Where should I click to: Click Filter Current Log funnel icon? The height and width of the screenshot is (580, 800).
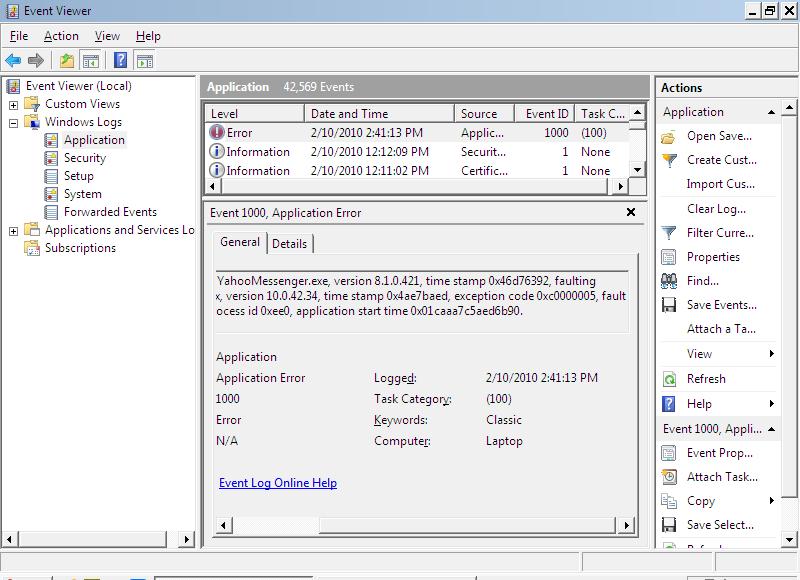pyautogui.click(x=669, y=233)
